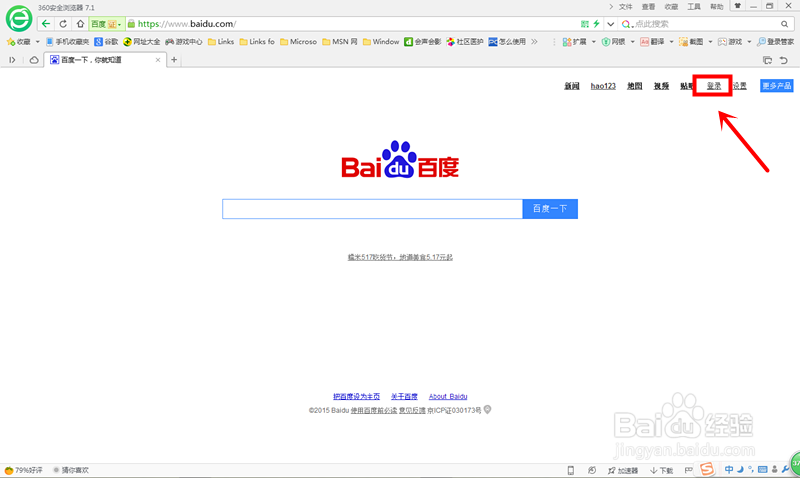Open the 社区医护 bookmark
This screenshot has height=478, width=800.
[x=464, y=42]
